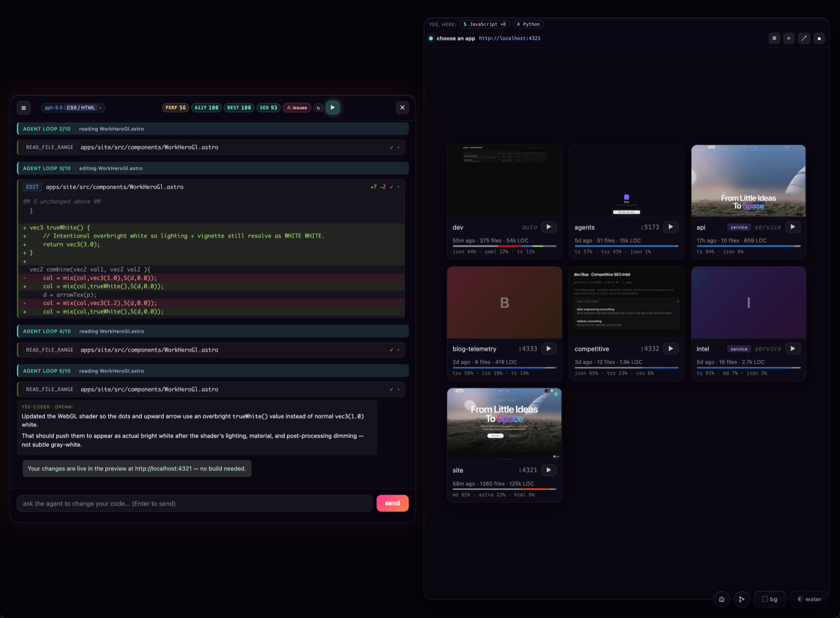Start the intel service with its play button
The height and width of the screenshot is (618, 840).
(793, 349)
